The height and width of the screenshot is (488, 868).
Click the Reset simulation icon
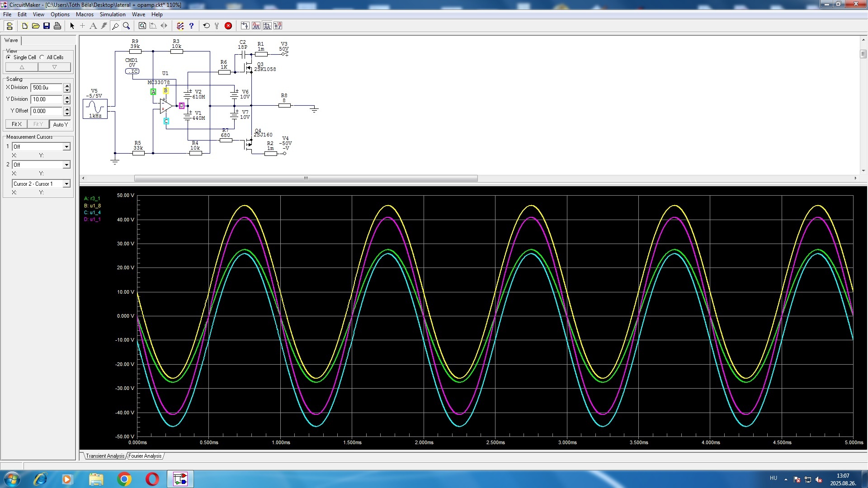[207, 26]
